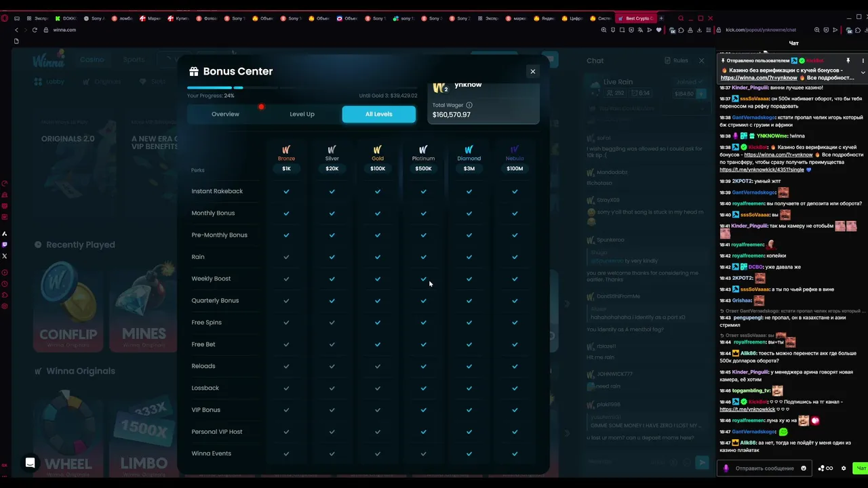Expand the pinned KickBot message
This screenshot has height=488, width=868.
(863, 72)
